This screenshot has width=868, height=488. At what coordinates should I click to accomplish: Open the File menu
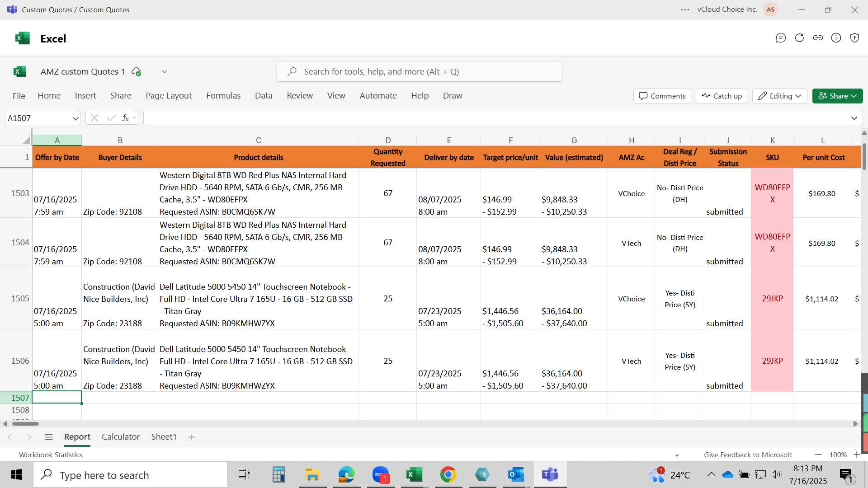click(x=19, y=96)
